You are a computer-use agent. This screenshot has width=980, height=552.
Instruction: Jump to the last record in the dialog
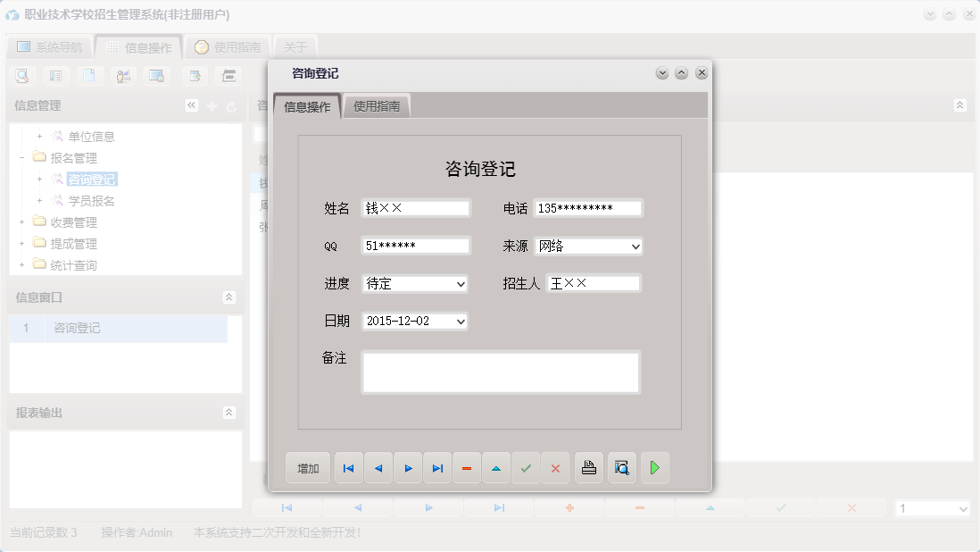pyautogui.click(x=437, y=467)
